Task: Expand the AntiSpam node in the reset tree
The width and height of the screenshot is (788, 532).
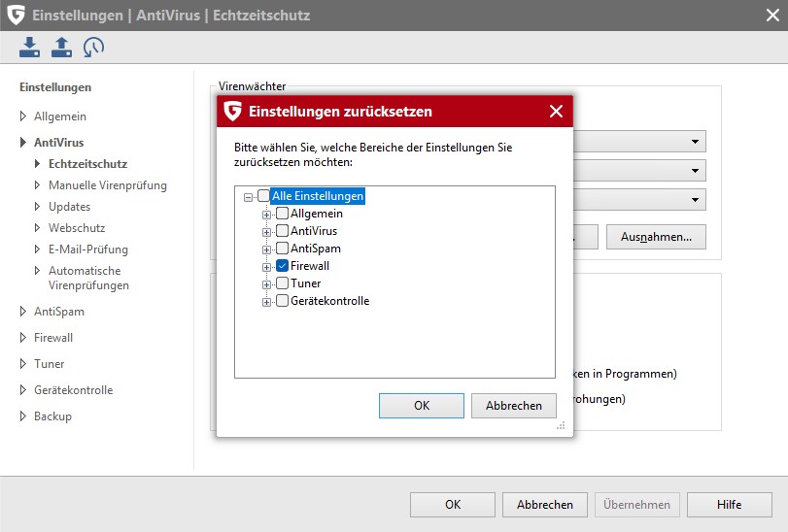Action: 266,249
